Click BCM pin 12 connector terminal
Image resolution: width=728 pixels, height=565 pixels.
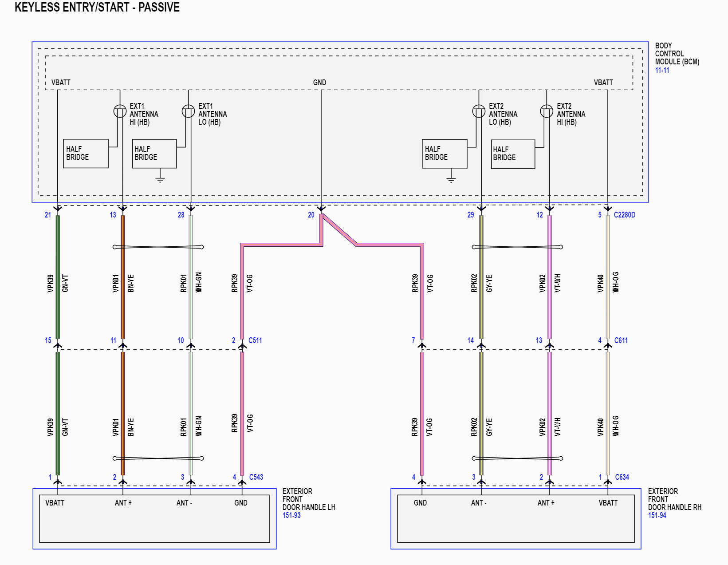[x=550, y=208]
